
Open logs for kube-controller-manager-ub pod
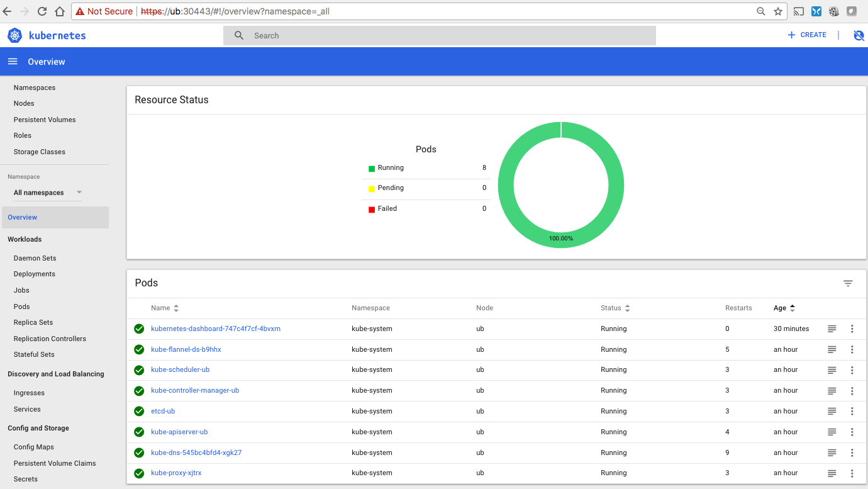pyautogui.click(x=832, y=391)
